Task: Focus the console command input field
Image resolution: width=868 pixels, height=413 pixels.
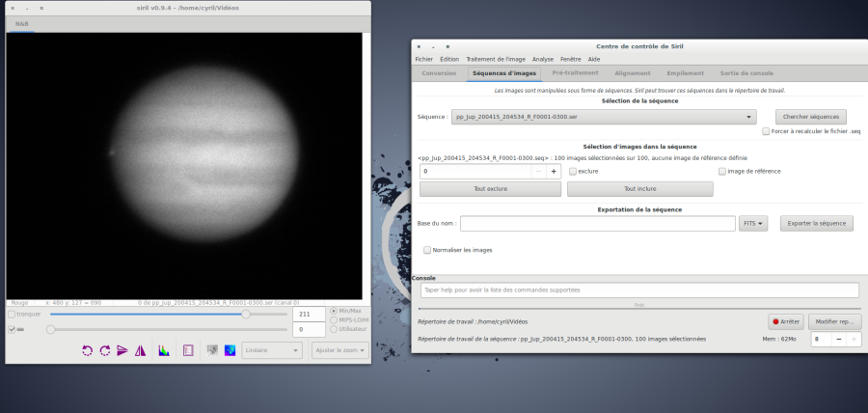Action: point(639,290)
